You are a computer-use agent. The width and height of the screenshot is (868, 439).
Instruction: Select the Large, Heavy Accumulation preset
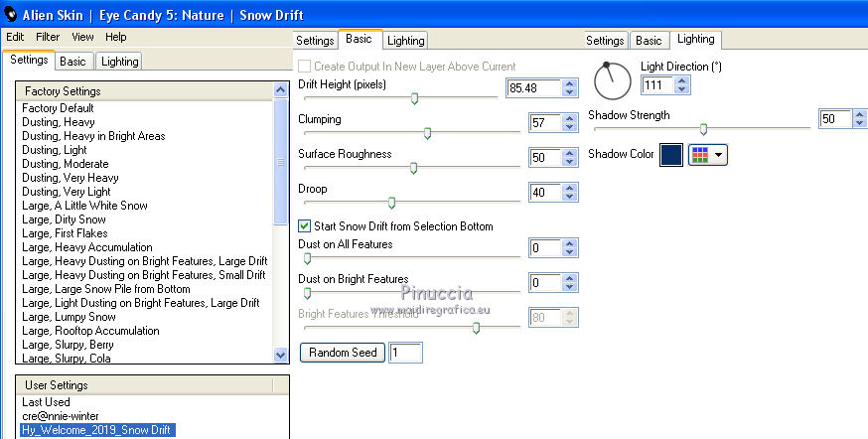(87, 247)
